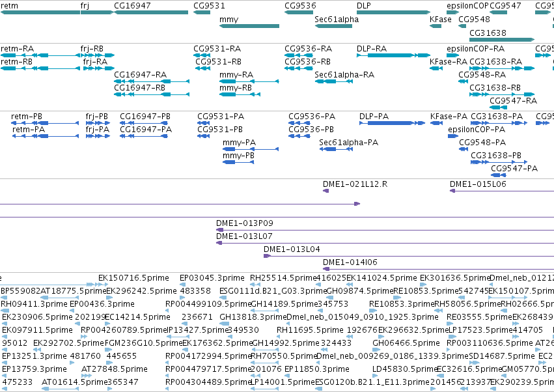Select the retm gene bar in the top track

40,12
